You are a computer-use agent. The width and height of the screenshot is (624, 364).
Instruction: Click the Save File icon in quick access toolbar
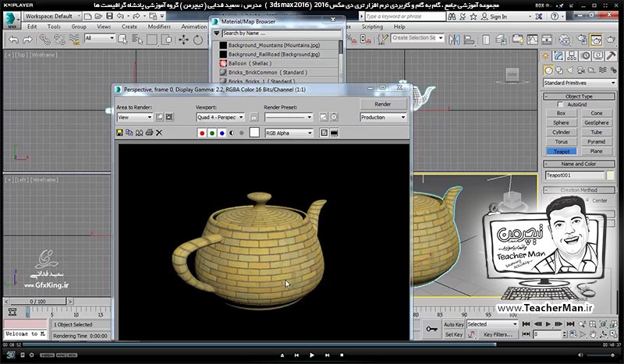(109, 16)
